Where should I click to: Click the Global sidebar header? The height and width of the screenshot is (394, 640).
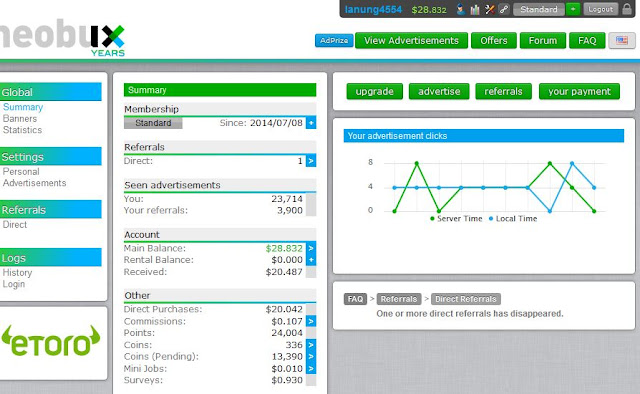pyautogui.click(x=51, y=92)
